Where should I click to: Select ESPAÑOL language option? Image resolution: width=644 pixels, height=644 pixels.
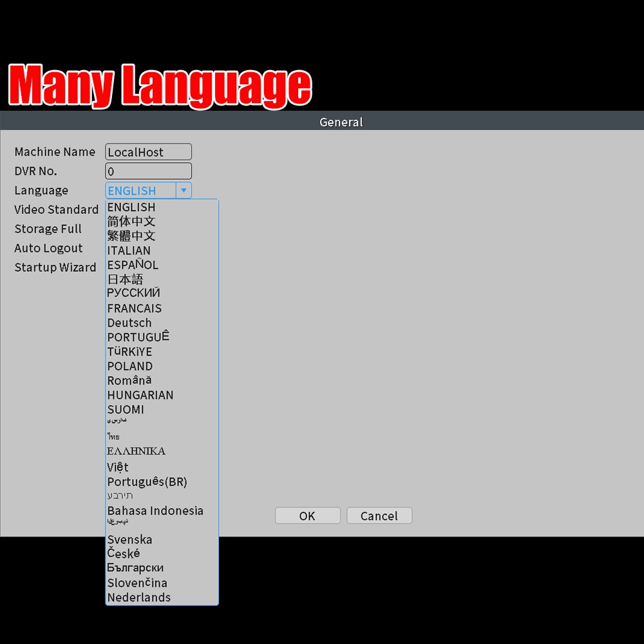click(133, 264)
